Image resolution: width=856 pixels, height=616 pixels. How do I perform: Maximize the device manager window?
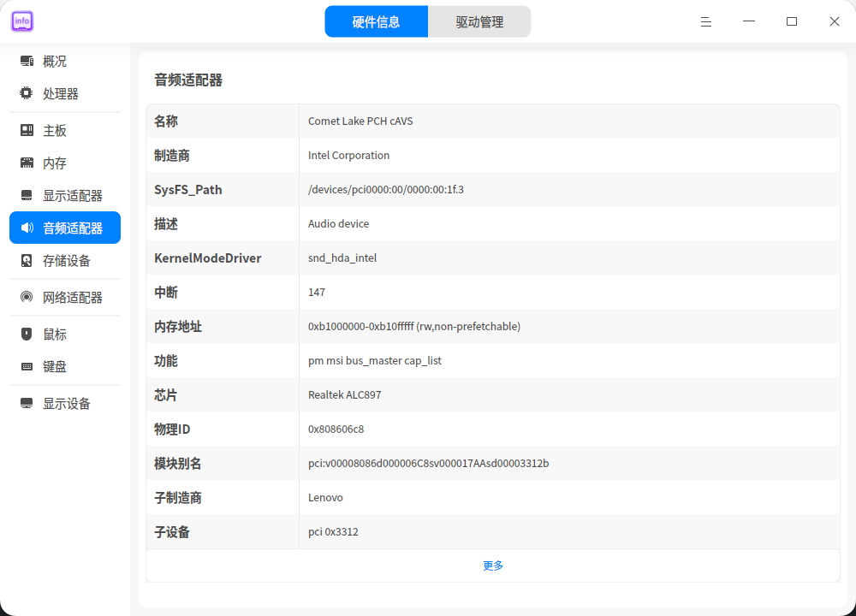coord(792,22)
